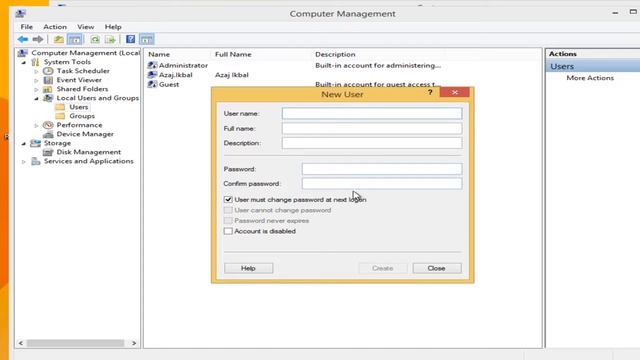The image size is (640, 360).
Task: Click the Device Manager tree icon
Action: (x=48, y=134)
